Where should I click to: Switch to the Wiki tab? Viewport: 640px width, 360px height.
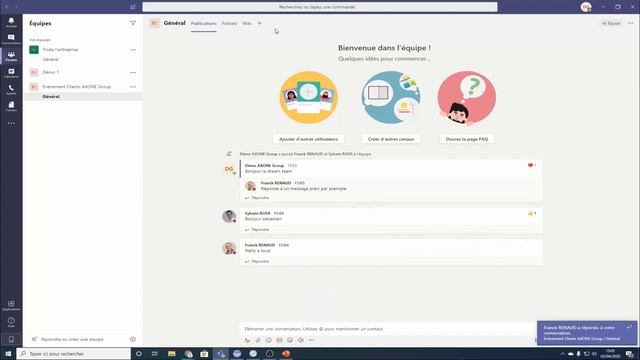tap(247, 24)
